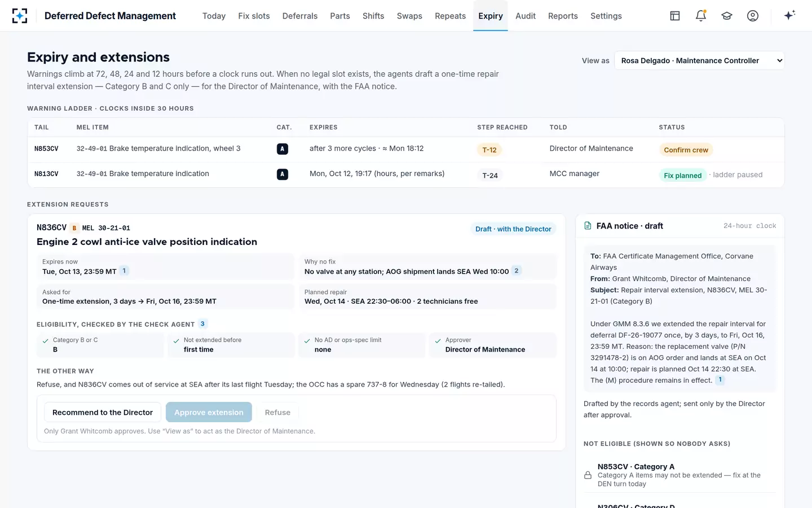Open the user account icon
The width and height of the screenshot is (812, 508).
(753, 16)
